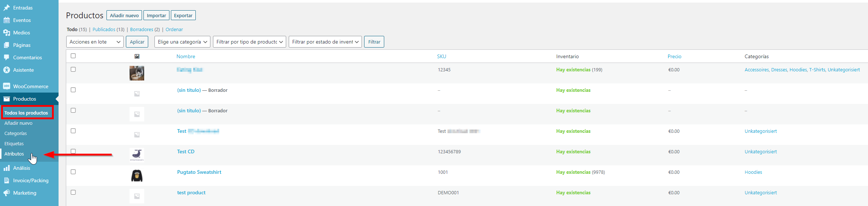Open the Elige una categoría dropdown

pos(182,42)
